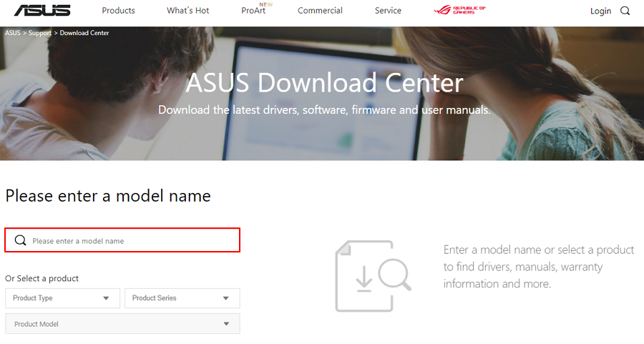Click the Republic of Gamers logo
644x344 pixels.
[459, 10]
